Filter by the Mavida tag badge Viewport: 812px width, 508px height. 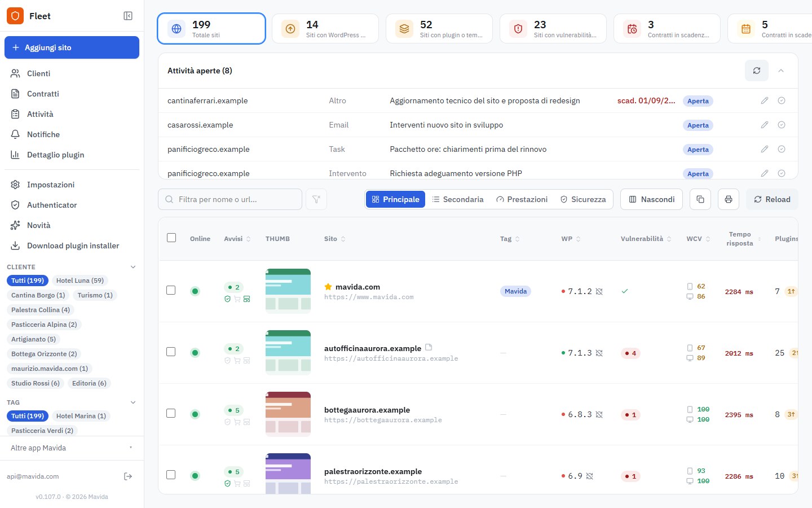click(x=515, y=291)
